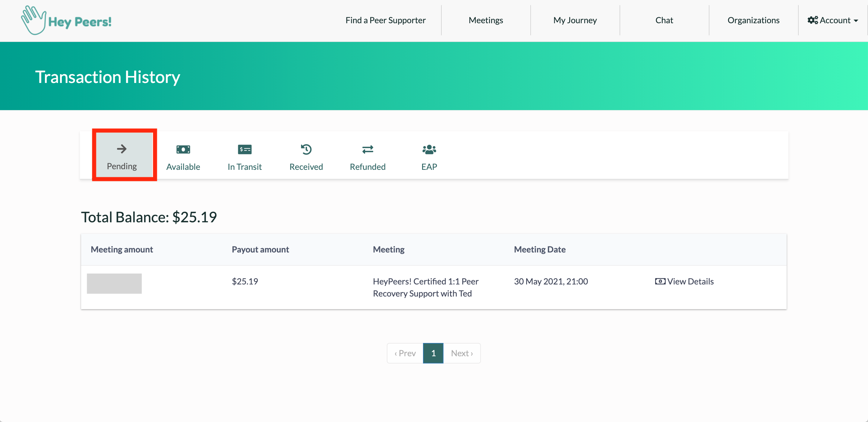
Task: Select the Pending tab label
Action: [122, 166]
